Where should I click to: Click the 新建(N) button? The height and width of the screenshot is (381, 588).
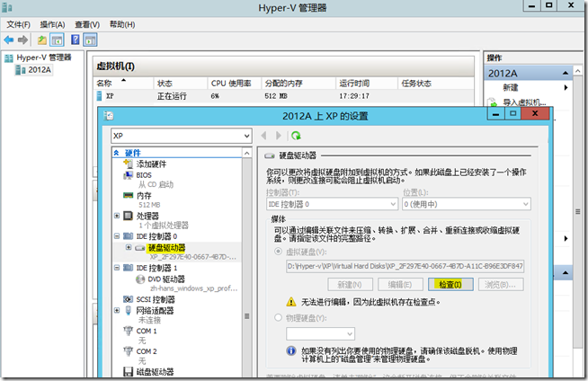[x=350, y=285]
